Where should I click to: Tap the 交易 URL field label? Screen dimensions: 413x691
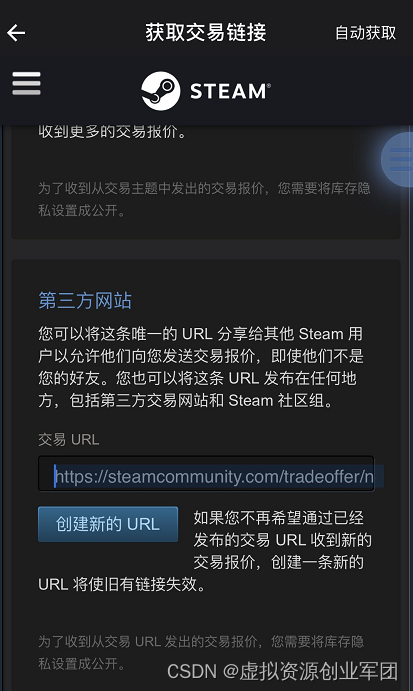[69, 439]
